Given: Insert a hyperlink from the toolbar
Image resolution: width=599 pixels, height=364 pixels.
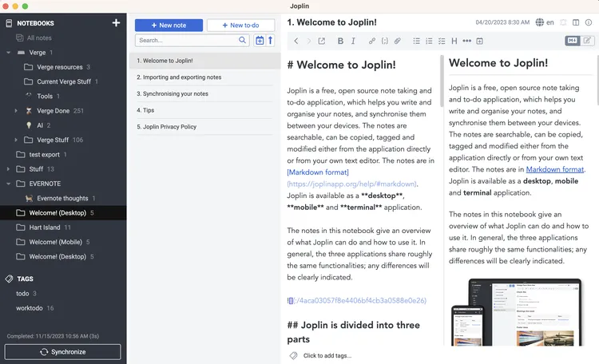Looking at the screenshot, I should click(372, 41).
